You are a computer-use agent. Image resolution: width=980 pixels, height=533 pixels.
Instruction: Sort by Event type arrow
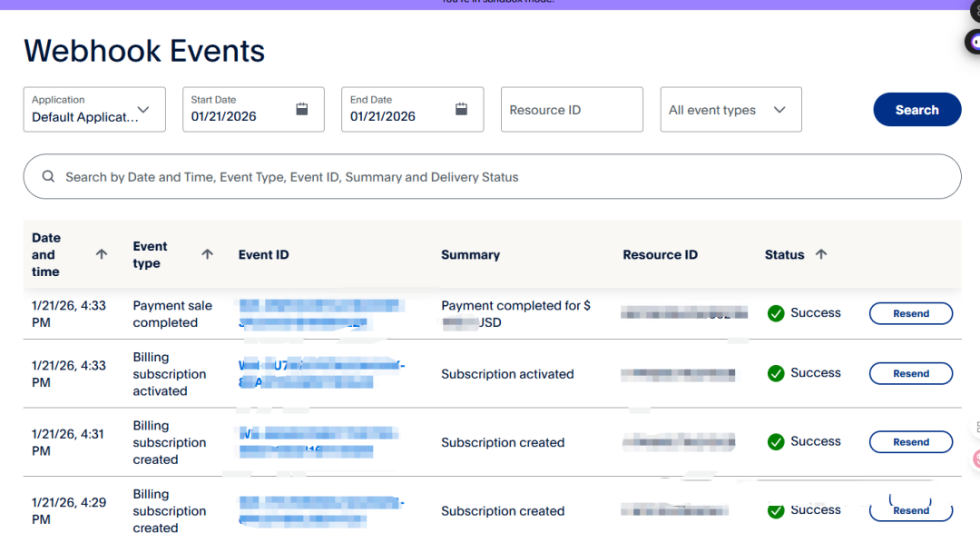(207, 254)
